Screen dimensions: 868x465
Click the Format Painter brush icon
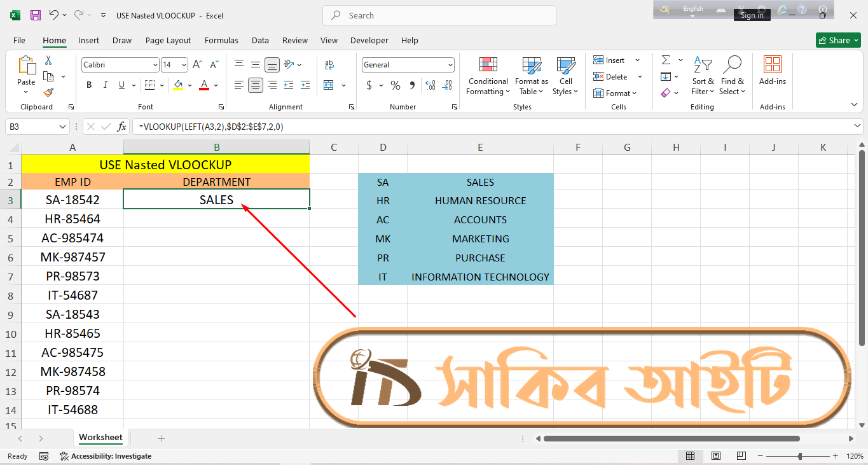[x=48, y=93]
